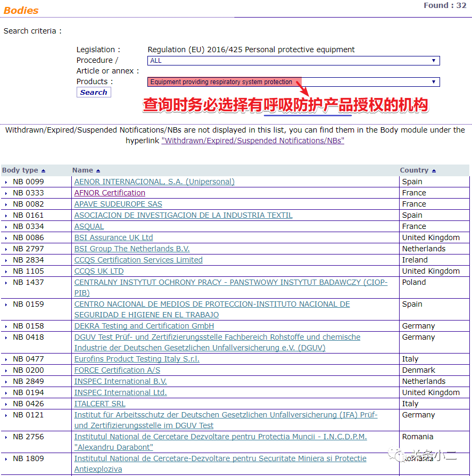Click the red triangle bullet beside NB 2756

tap(5, 437)
